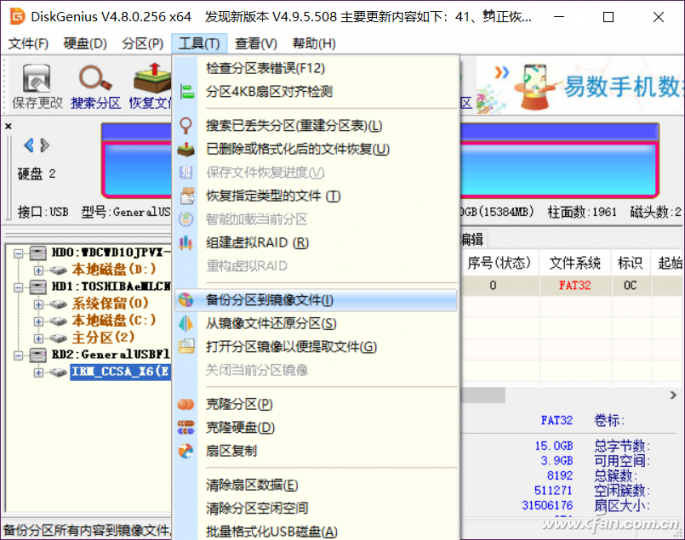Click the previous disk left arrow

pos(29,145)
